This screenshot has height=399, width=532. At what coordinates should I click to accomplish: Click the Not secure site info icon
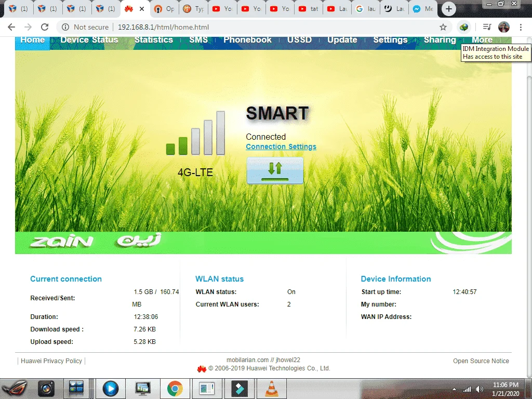[65, 27]
